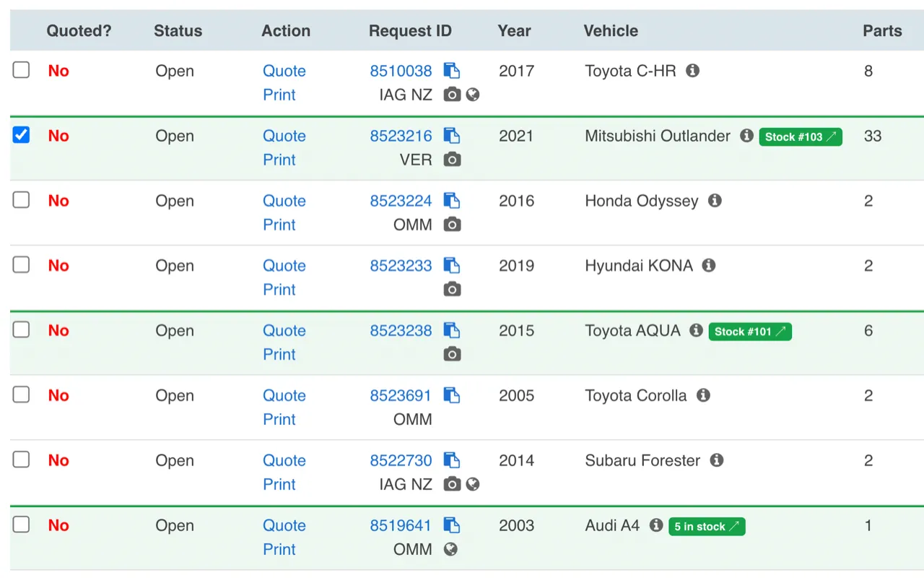This screenshot has width=924, height=578.
Task: Open request ID 8523238 link
Action: pyautogui.click(x=401, y=331)
